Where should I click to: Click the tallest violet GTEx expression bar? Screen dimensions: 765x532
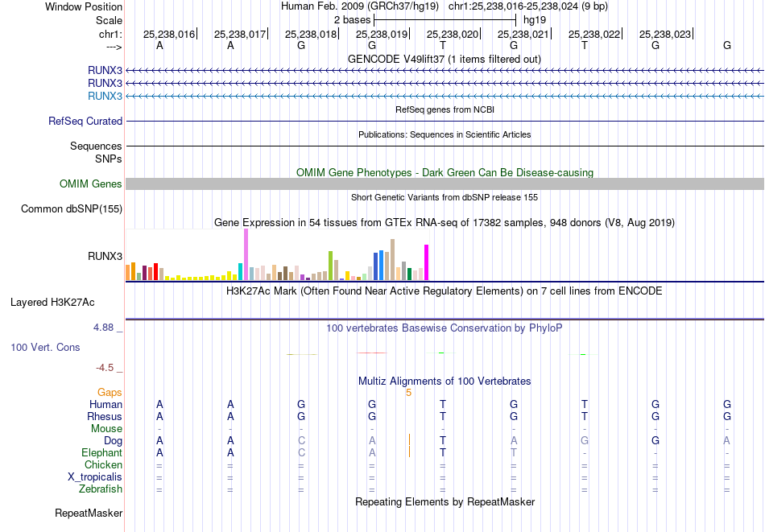tap(246, 254)
